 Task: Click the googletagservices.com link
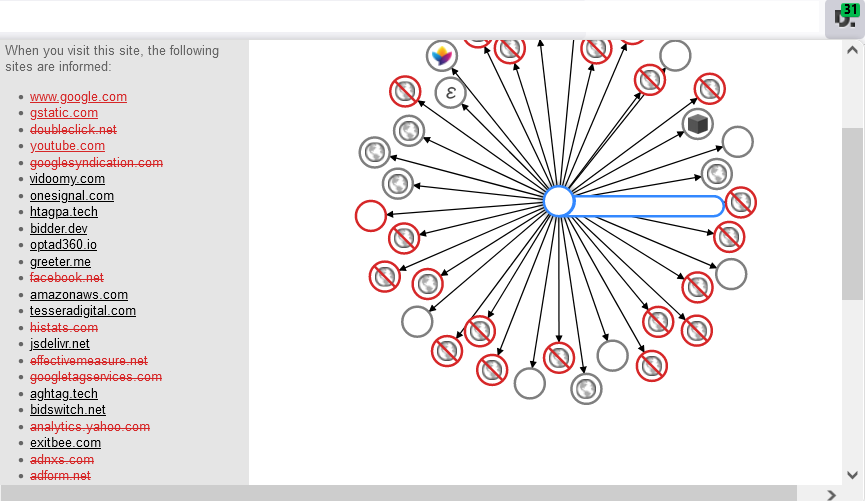point(96,377)
